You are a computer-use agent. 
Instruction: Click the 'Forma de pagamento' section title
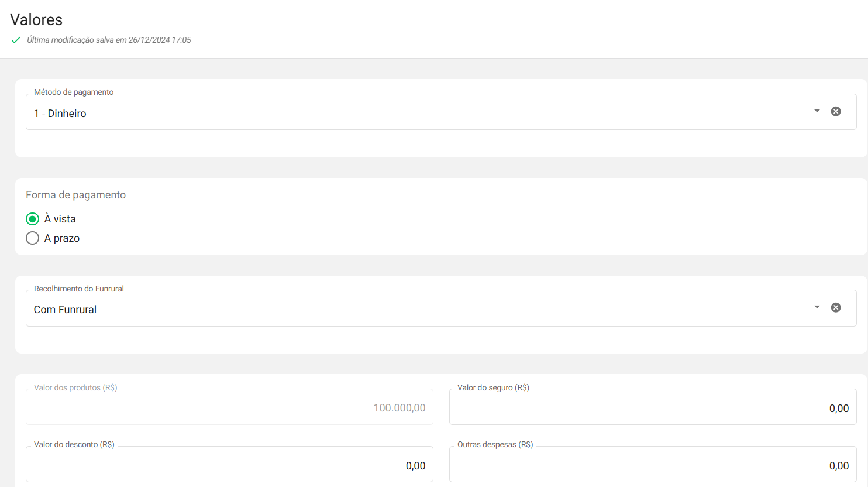75,195
